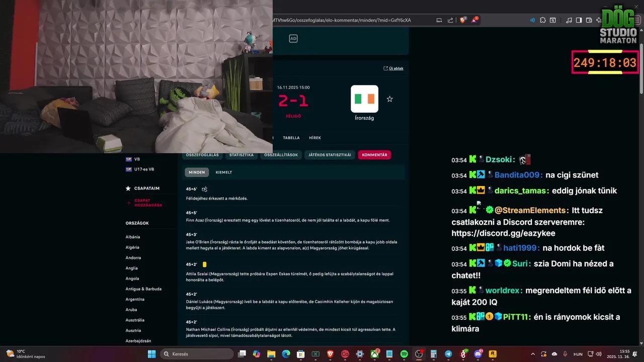Expand hidden system tray icons chevron

coord(533,354)
